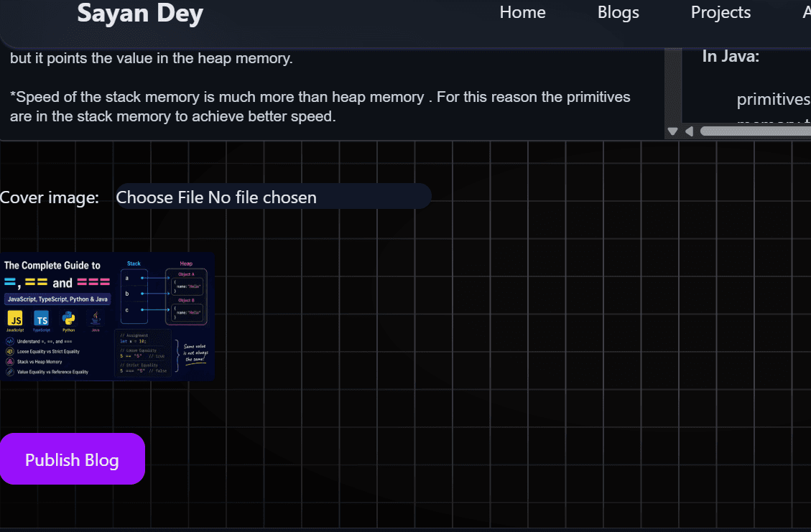Click the Heap diagram box in cover image
Image resolution: width=811 pixels, height=532 pixels.
click(186, 297)
